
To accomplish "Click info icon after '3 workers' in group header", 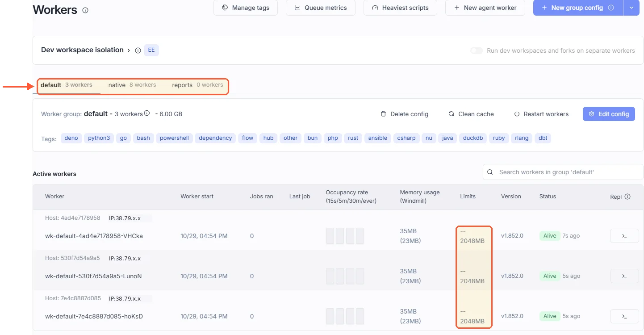I will [147, 113].
